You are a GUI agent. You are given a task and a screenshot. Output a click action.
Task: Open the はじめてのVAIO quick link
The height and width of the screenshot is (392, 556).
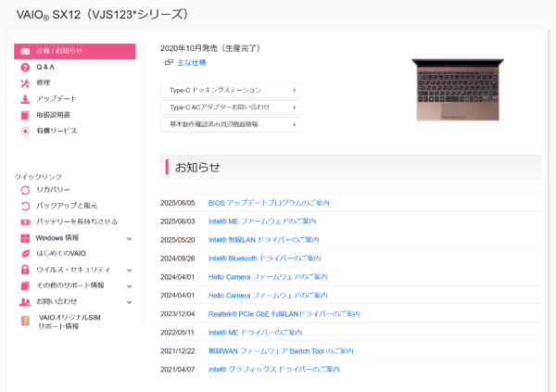click(61, 254)
